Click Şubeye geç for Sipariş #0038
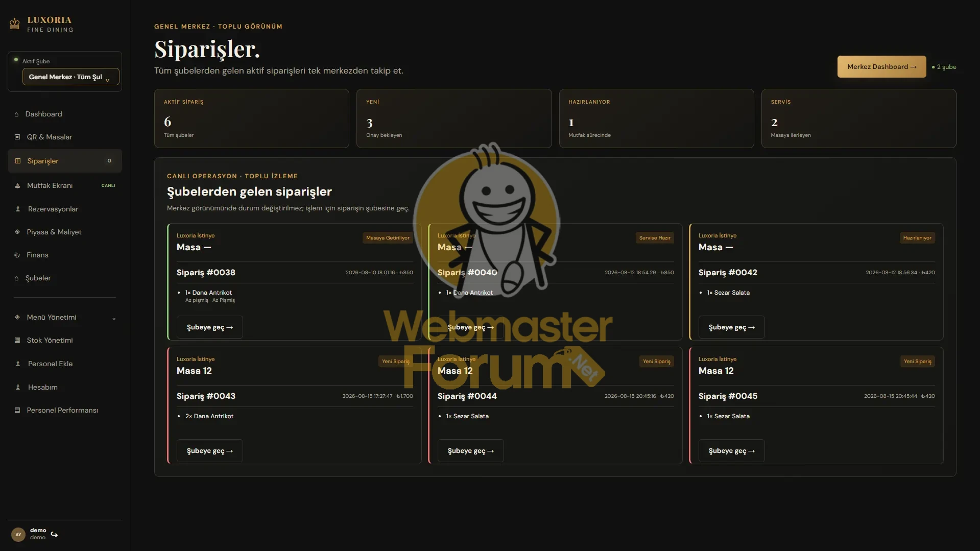 point(210,327)
